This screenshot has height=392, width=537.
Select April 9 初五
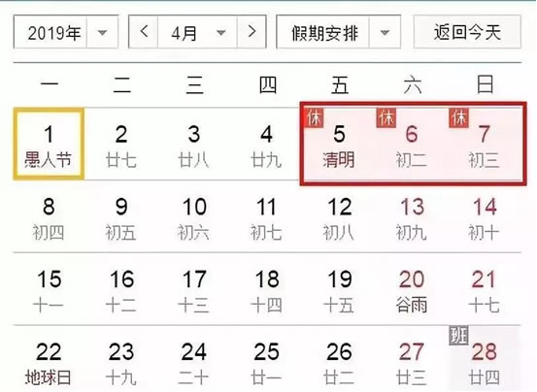point(121,218)
